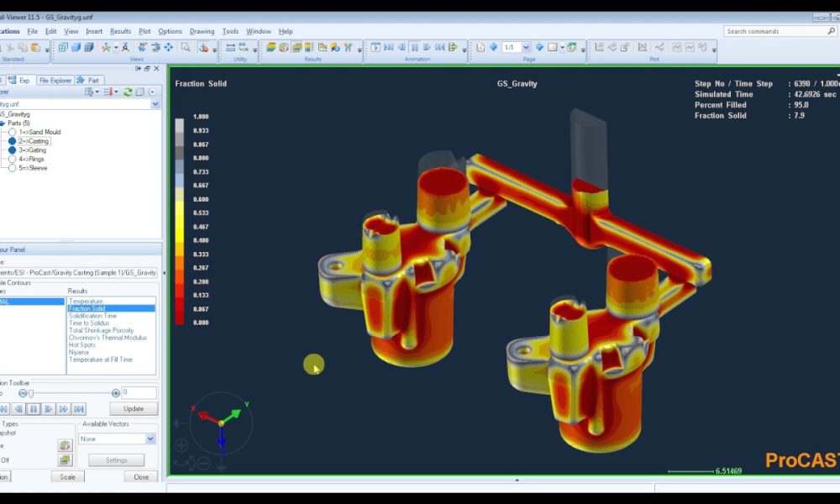Screen dimensions: 840x504
Task: Open the explorer panel round options dropdown
Action: [152, 92]
